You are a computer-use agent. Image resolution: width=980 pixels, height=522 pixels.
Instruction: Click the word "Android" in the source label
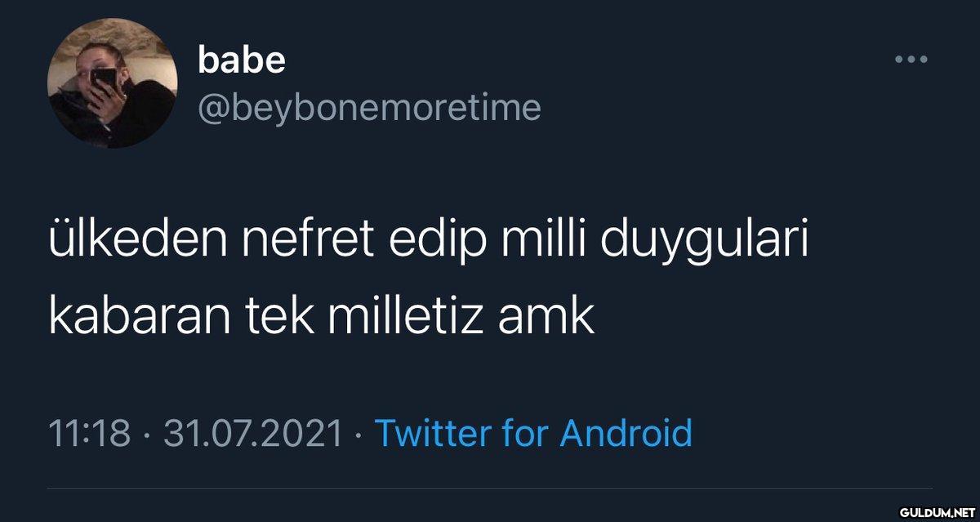pos(626,432)
